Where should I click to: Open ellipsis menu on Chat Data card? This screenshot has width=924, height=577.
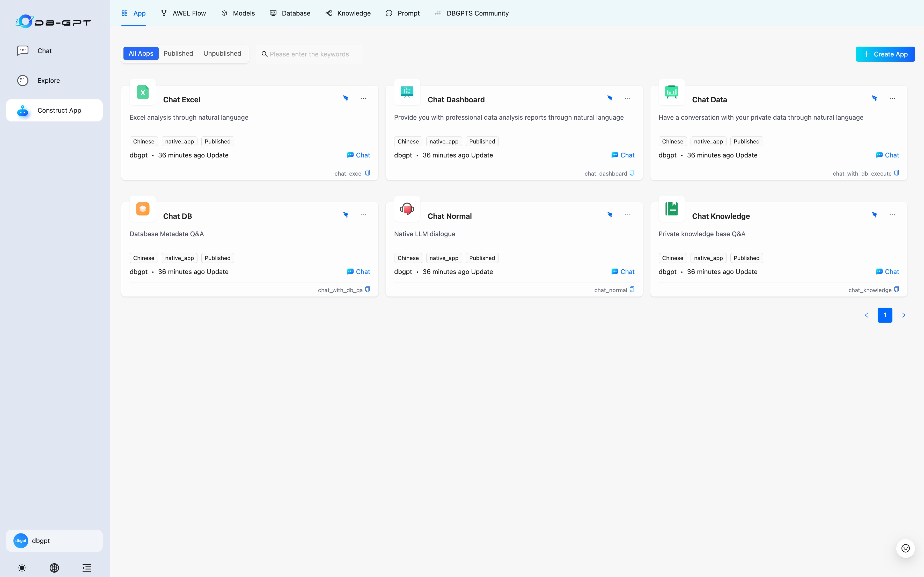click(892, 98)
